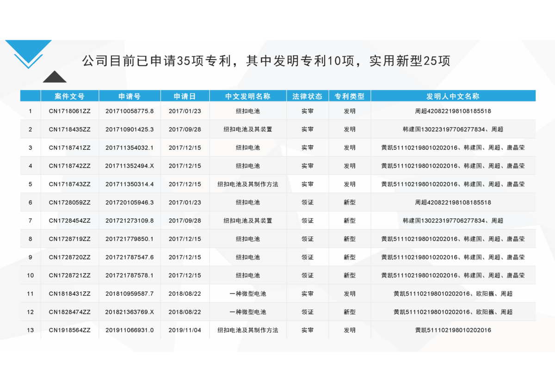Click the dark gray triangle above the table
The height and width of the screenshot is (392, 555).
coord(55,78)
